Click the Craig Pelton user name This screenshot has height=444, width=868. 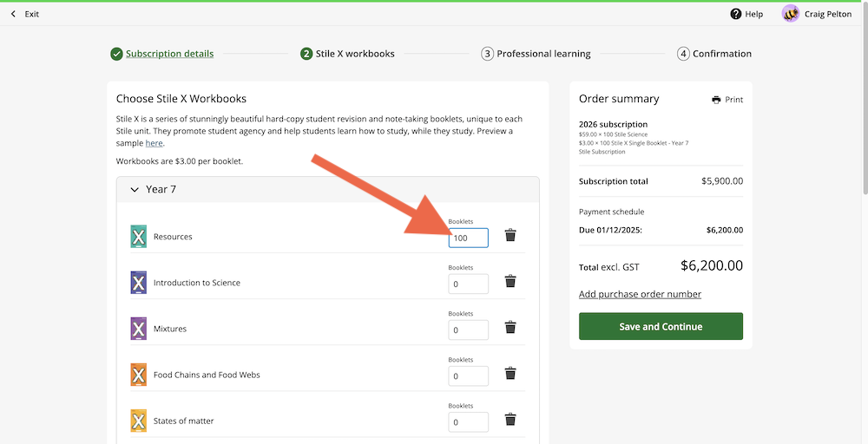[x=827, y=14]
